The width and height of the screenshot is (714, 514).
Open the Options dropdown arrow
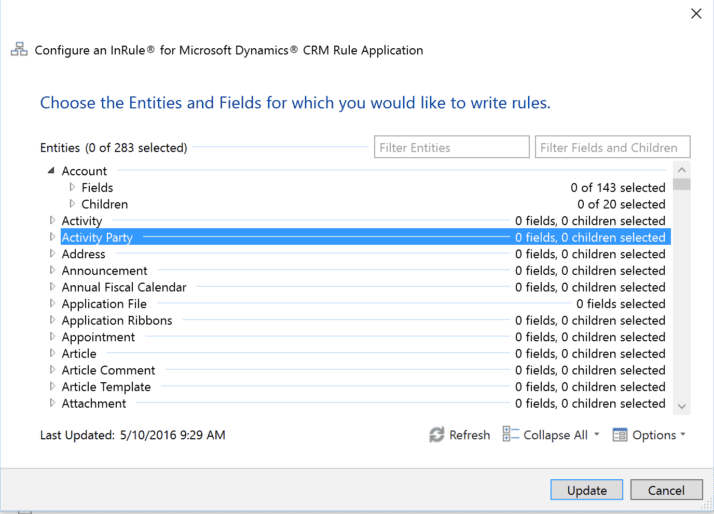(x=684, y=435)
